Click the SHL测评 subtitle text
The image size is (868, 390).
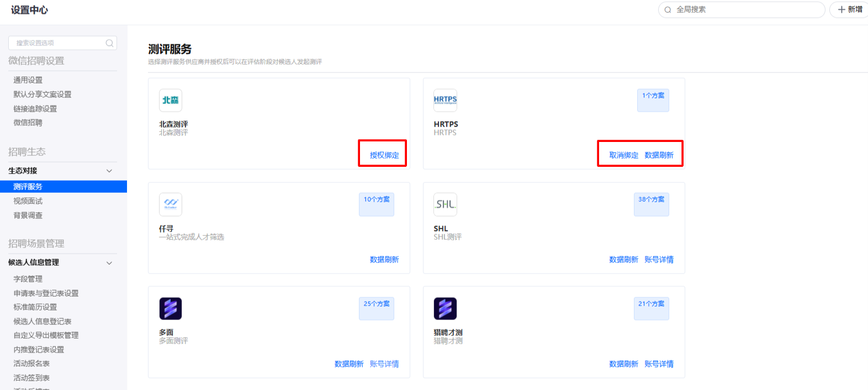[x=448, y=237]
